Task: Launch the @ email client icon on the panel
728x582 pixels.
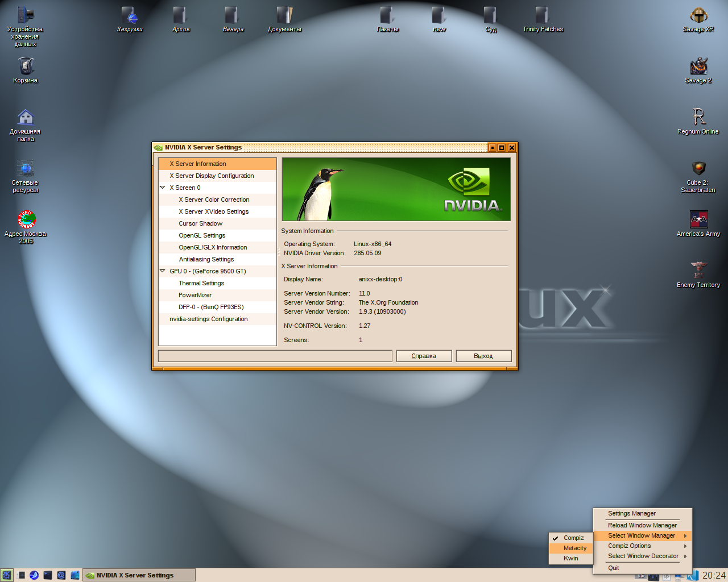Action: [61, 575]
